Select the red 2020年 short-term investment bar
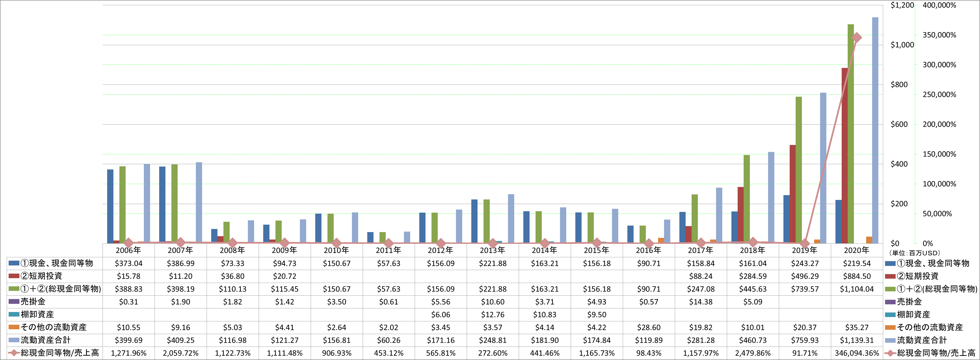The width and height of the screenshot is (980, 360). [845, 156]
